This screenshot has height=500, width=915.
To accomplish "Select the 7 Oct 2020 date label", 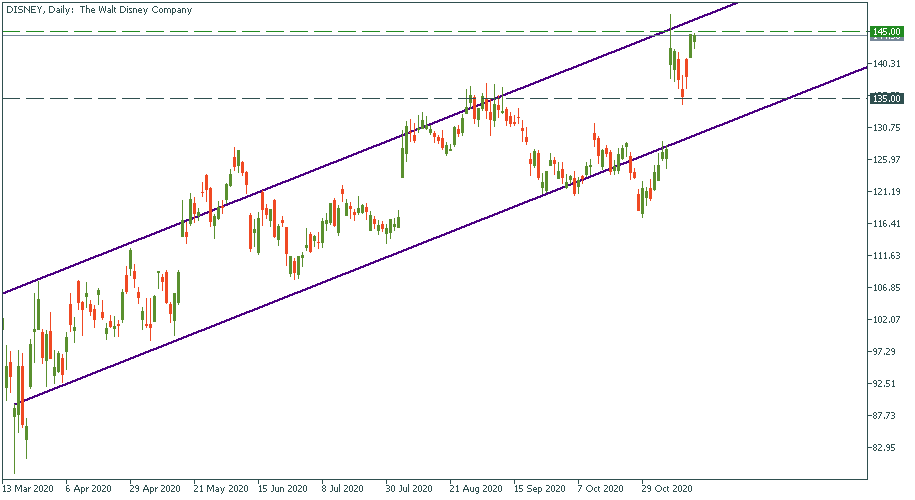I will point(600,489).
